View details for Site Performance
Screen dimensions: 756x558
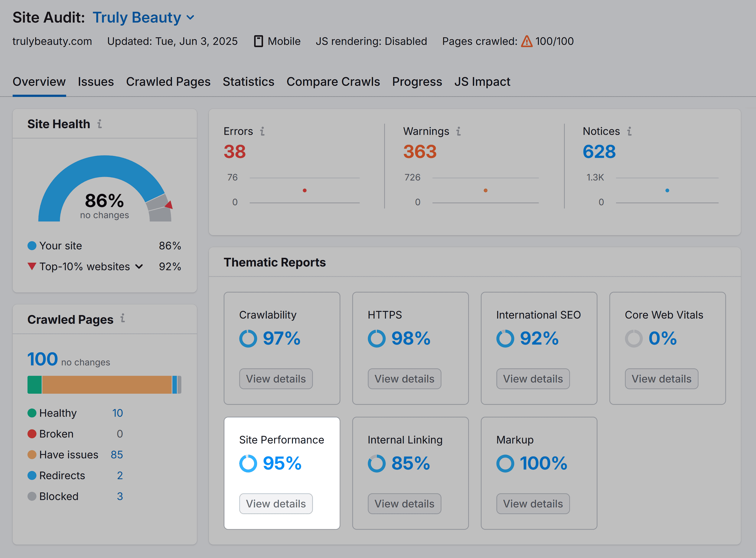276,504
